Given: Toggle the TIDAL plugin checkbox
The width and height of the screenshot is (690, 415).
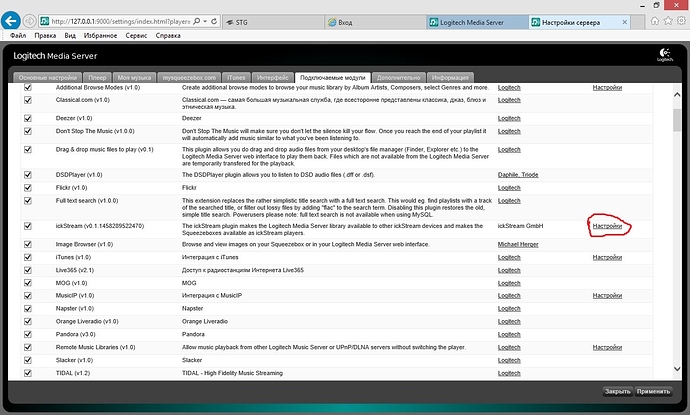Looking at the screenshot, I should [x=28, y=373].
